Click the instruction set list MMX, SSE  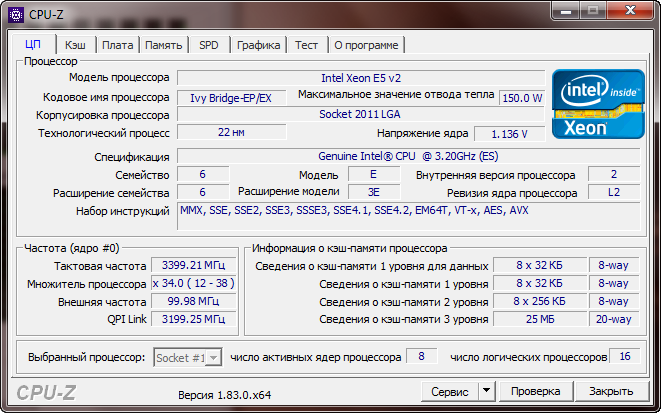pos(408,216)
